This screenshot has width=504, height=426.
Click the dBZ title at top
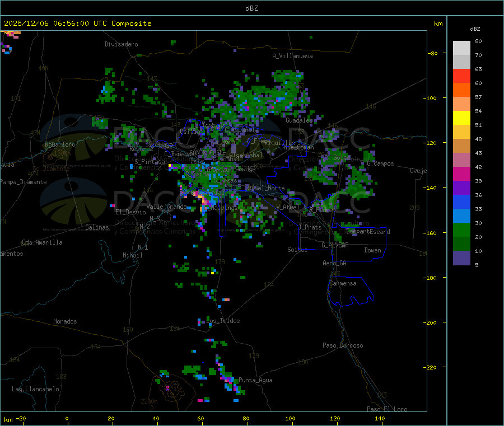coord(251,8)
